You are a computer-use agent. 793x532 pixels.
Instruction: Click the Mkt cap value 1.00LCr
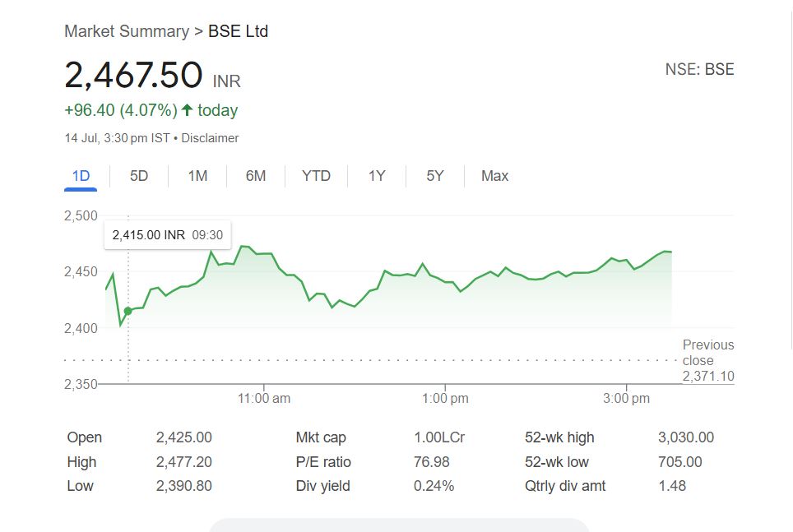438,437
